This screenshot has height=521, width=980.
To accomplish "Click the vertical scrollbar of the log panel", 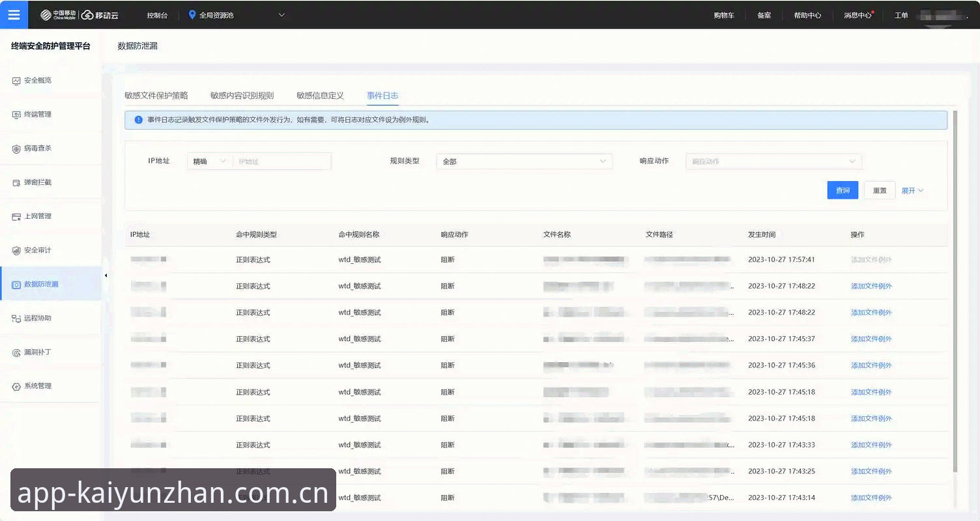I will pos(955,291).
